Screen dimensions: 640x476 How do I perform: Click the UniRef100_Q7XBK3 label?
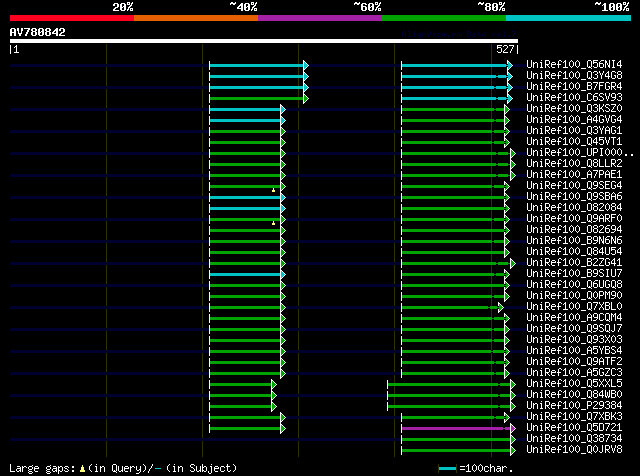tap(574, 417)
